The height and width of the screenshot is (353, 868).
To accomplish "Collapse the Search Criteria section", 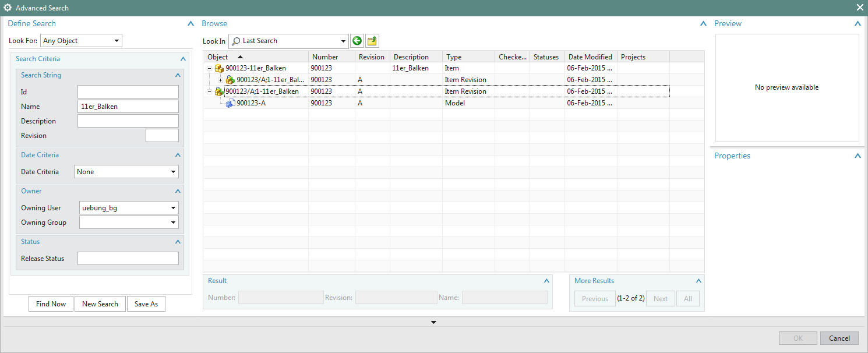I will tap(183, 59).
